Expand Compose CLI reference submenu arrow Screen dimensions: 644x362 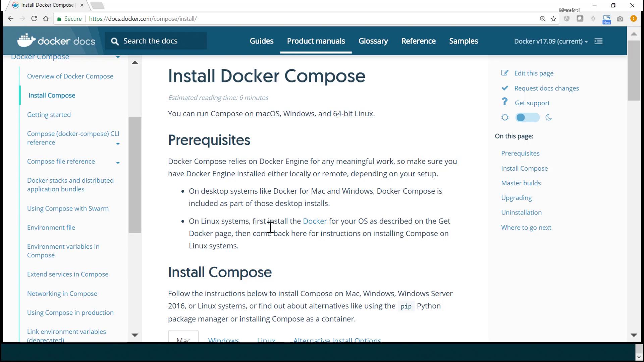point(118,144)
